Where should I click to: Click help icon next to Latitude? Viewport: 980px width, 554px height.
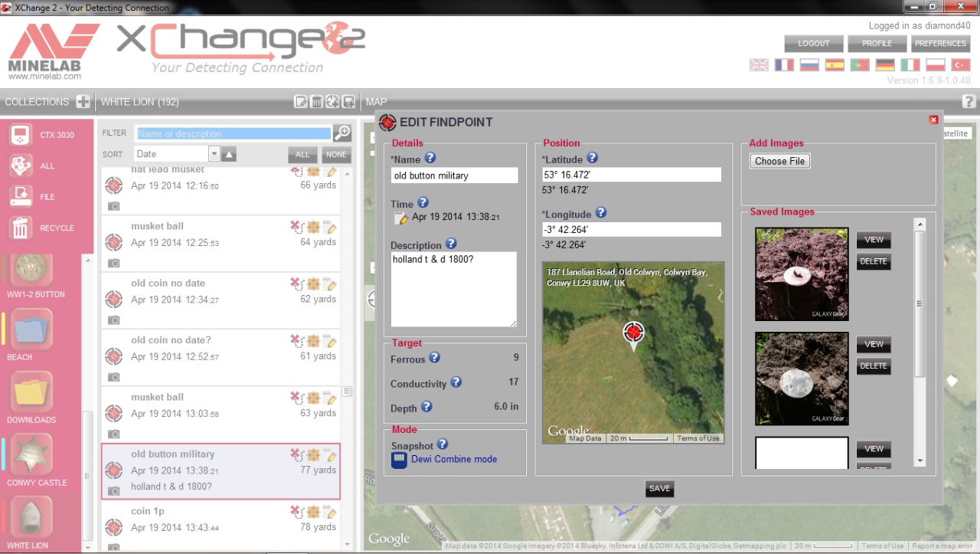tap(592, 158)
